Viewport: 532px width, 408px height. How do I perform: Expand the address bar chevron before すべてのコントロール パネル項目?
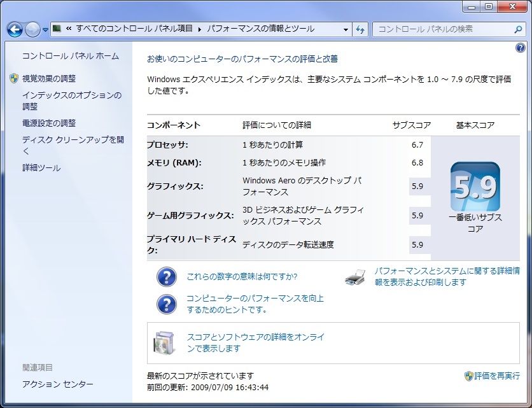(x=69, y=29)
